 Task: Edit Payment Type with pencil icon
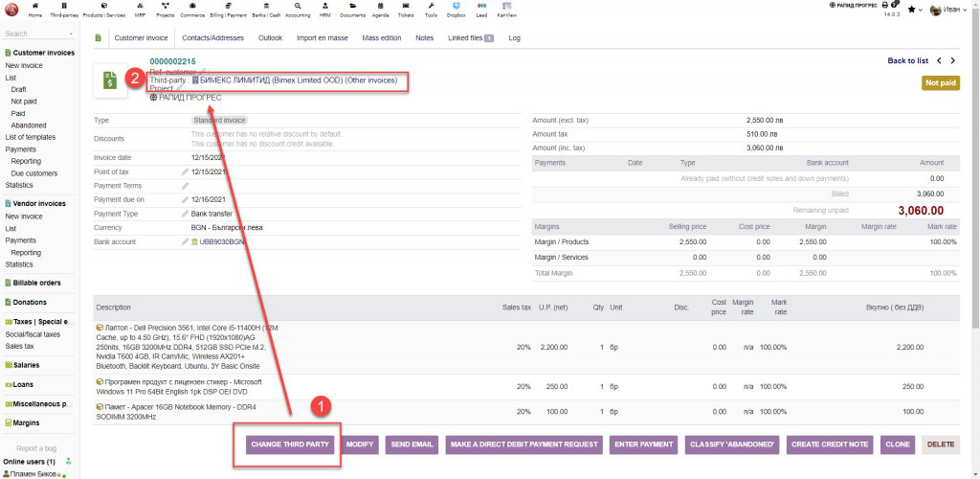[186, 214]
